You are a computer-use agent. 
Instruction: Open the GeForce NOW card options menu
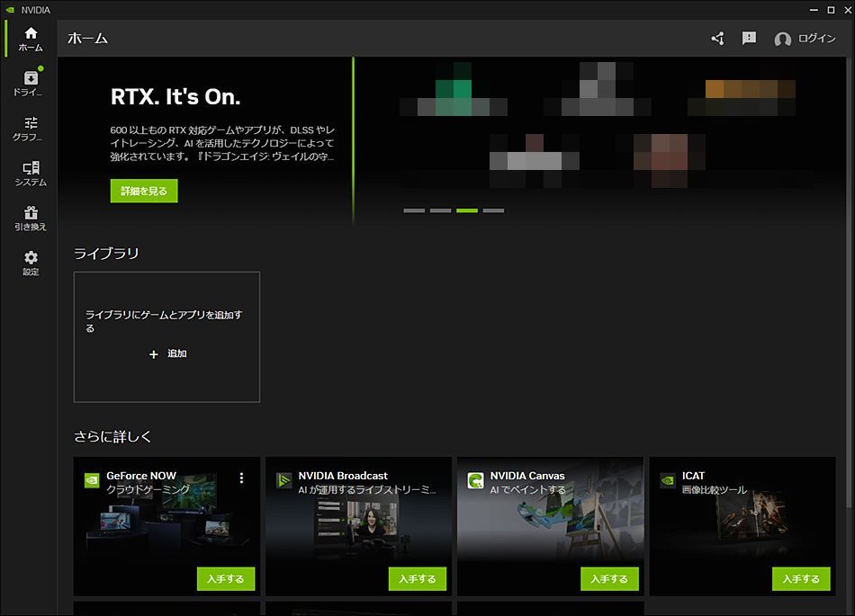coord(241,478)
